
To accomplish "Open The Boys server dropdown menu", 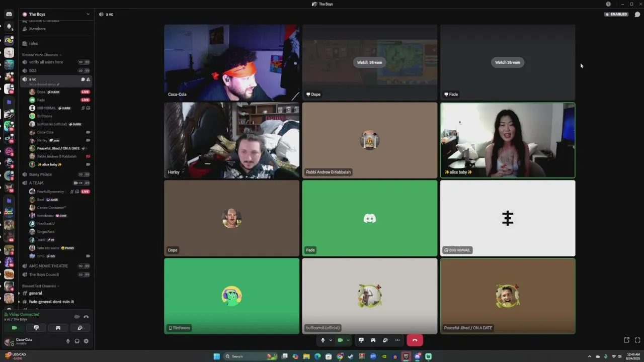I will pos(56,14).
